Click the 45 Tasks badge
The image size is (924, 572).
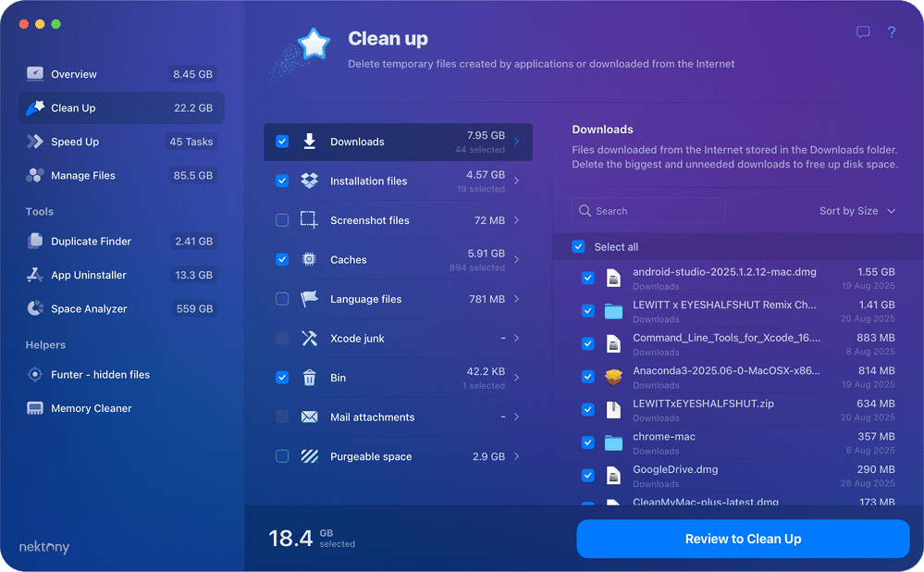(191, 142)
